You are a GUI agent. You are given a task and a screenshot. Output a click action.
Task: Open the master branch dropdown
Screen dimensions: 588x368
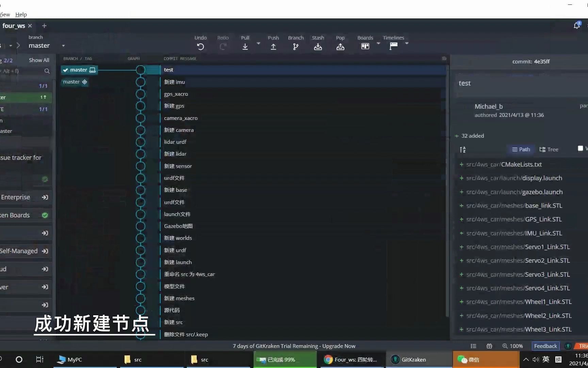pos(63,46)
